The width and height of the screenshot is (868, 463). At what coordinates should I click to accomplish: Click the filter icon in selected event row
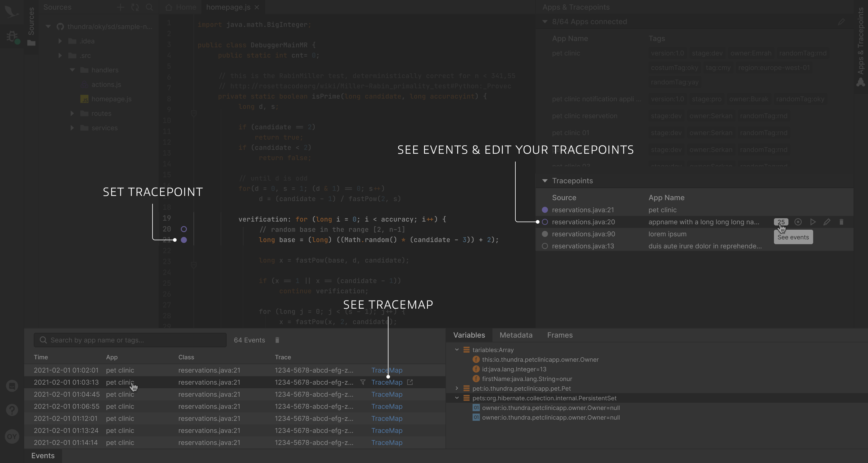363,382
